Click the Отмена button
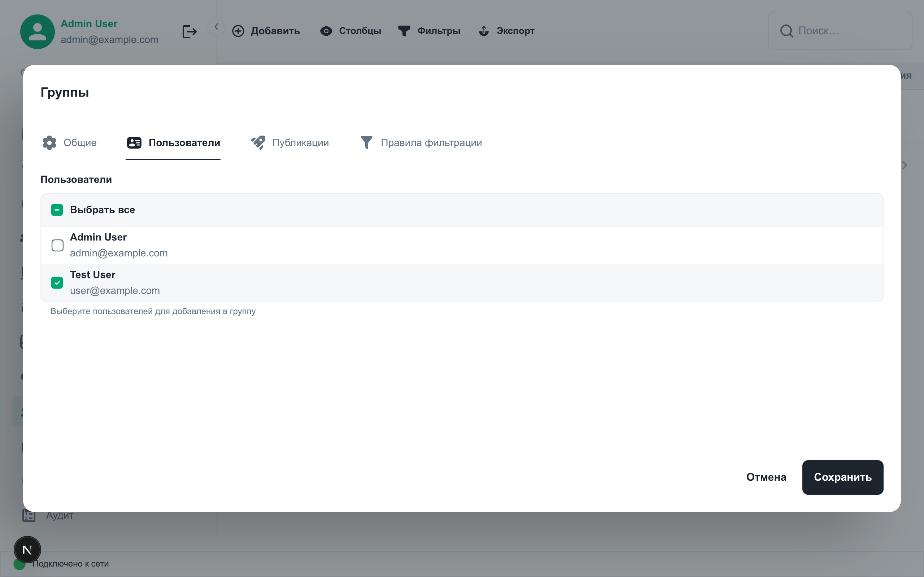This screenshot has width=924, height=577. 766,477
